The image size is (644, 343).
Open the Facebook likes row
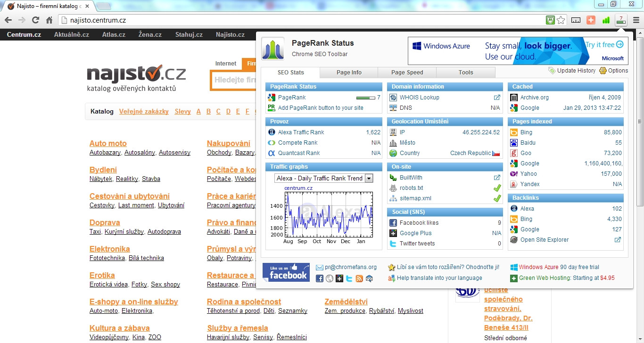pyautogui.click(x=445, y=223)
